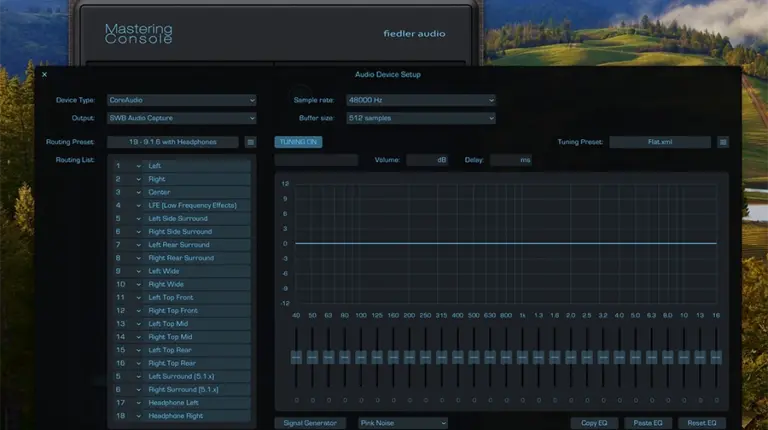Open the Output device dropdown
The width and height of the screenshot is (768, 430).
(x=181, y=118)
